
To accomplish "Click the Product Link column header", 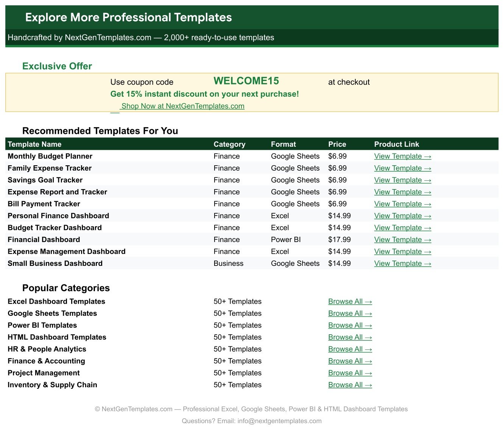I will [x=397, y=144].
